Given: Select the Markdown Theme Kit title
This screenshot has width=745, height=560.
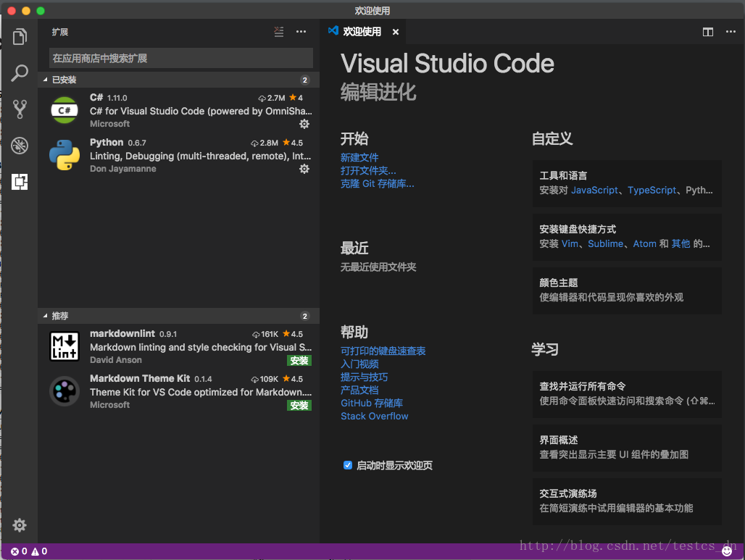Looking at the screenshot, I should click(140, 378).
